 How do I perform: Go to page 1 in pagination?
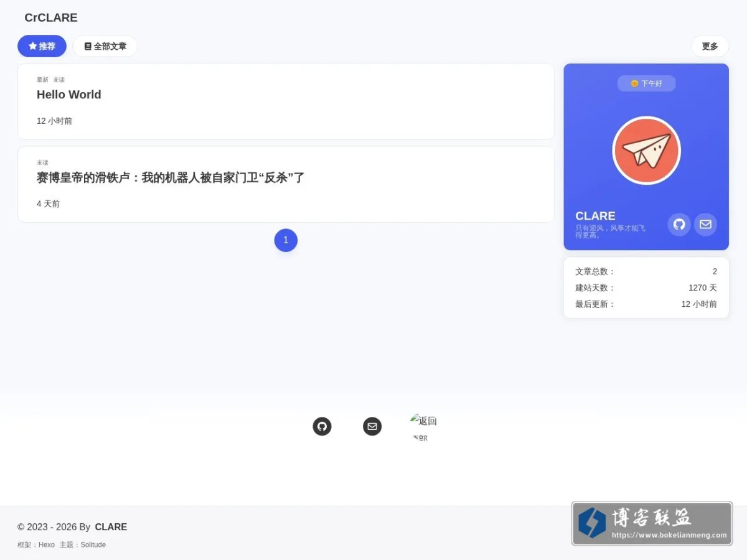pos(286,240)
